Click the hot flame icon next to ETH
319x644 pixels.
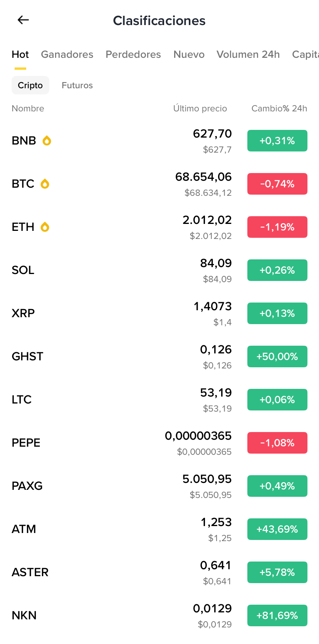pos(45,227)
